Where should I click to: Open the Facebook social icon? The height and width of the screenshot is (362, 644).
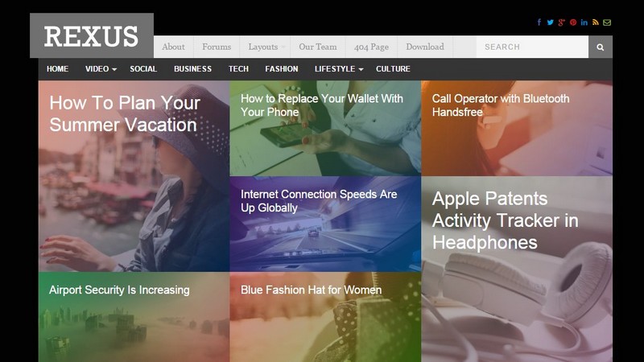[x=539, y=23]
